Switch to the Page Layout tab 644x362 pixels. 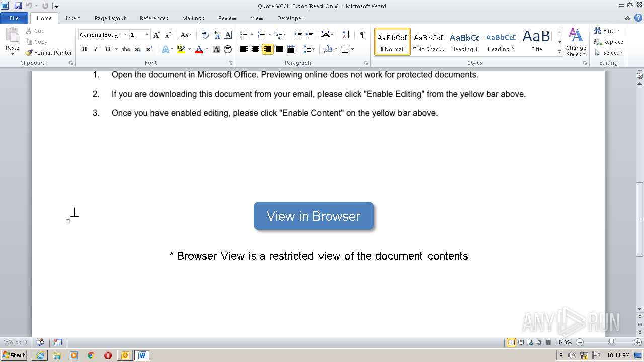110,18
